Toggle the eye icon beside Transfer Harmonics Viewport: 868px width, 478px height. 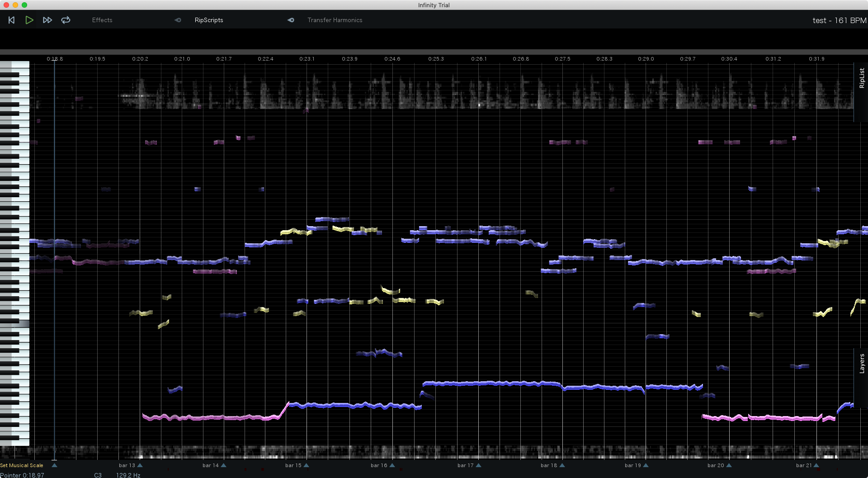coord(291,20)
